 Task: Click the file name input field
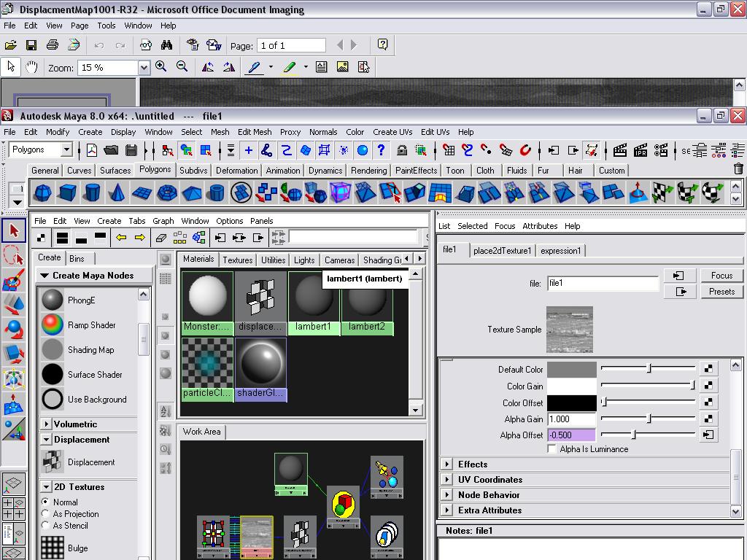tap(603, 284)
